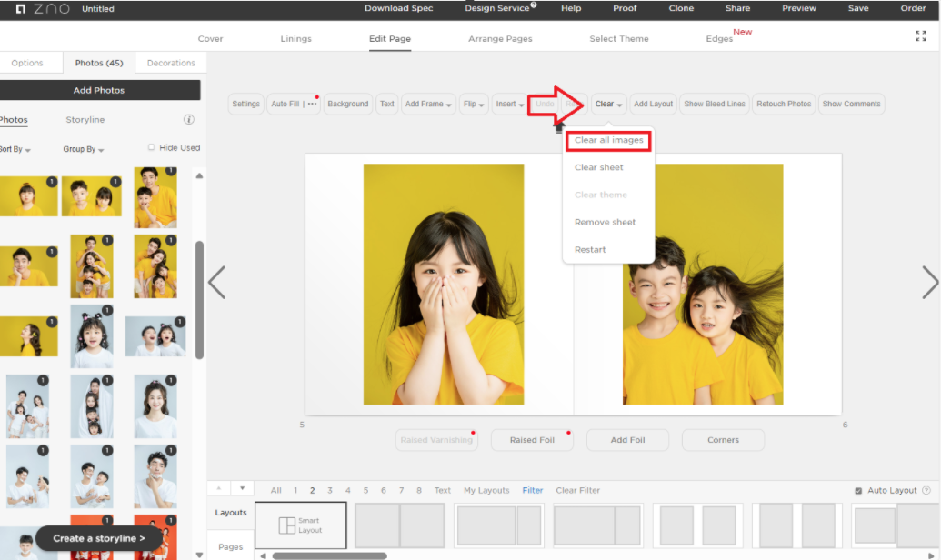
Task: Choose Clear sheet from menu
Action: [x=598, y=167]
